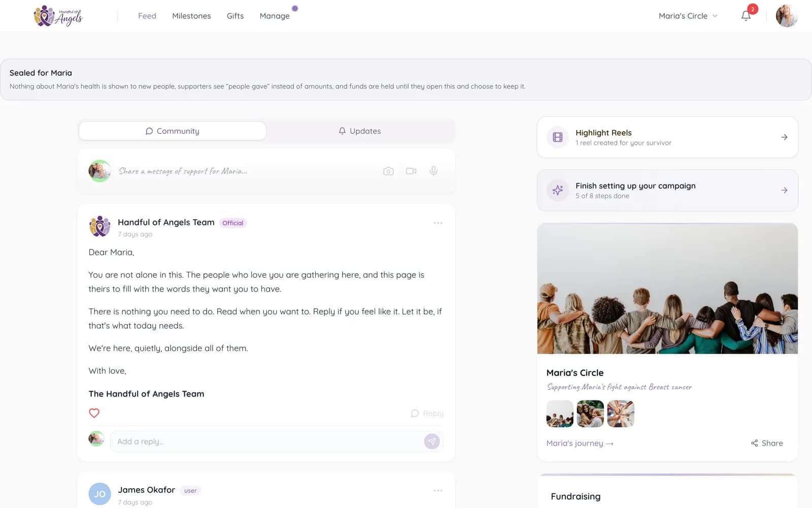Image resolution: width=812 pixels, height=508 pixels.
Task: Click the 'Official' badge on Team post
Action: coord(233,223)
